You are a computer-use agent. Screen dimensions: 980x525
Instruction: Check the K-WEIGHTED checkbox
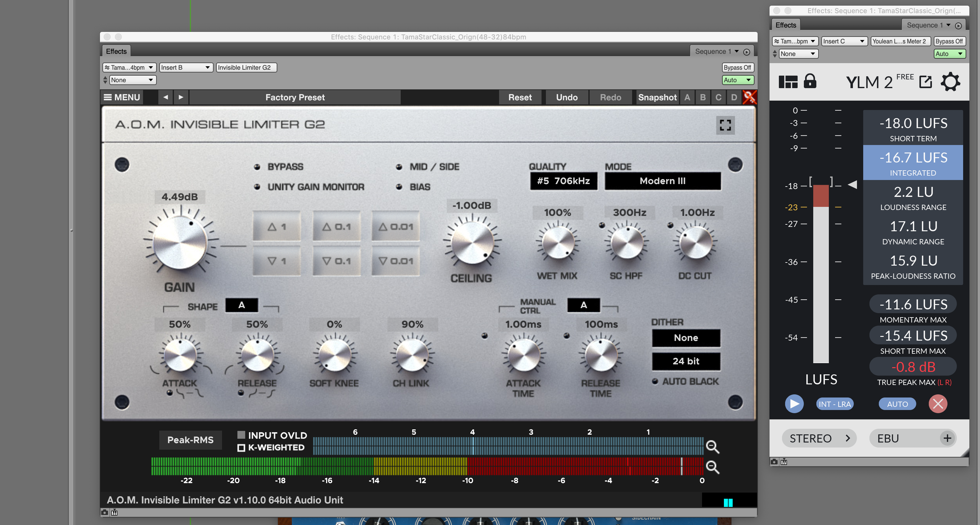click(241, 448)
